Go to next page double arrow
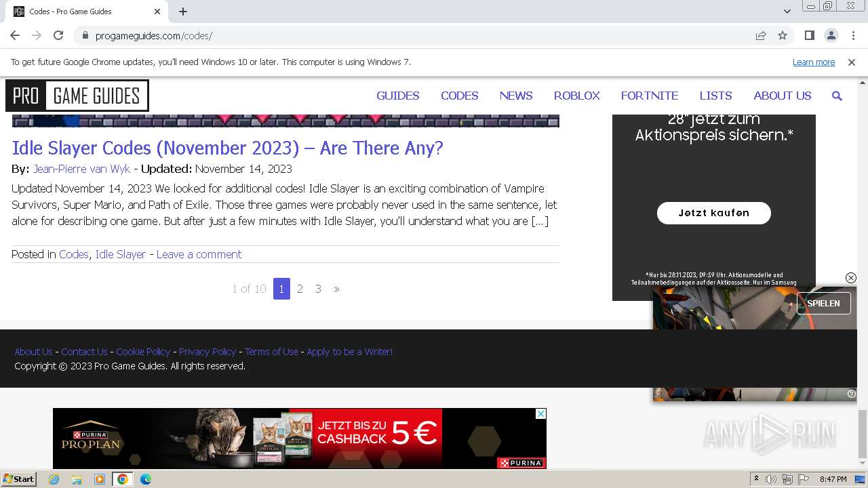 [x=336, y=289]
